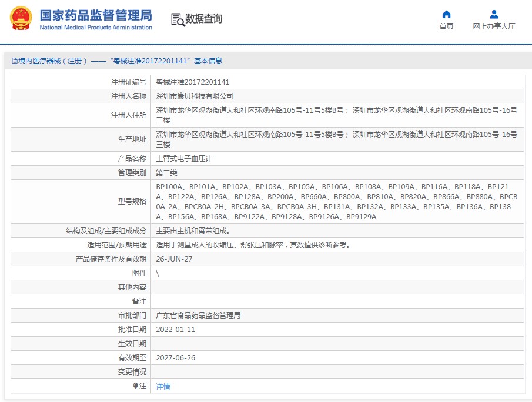The width and height of the screenshot is (532, 402).
Task: Click the product name 上臂式电子血压计
Action: [183, 159]
